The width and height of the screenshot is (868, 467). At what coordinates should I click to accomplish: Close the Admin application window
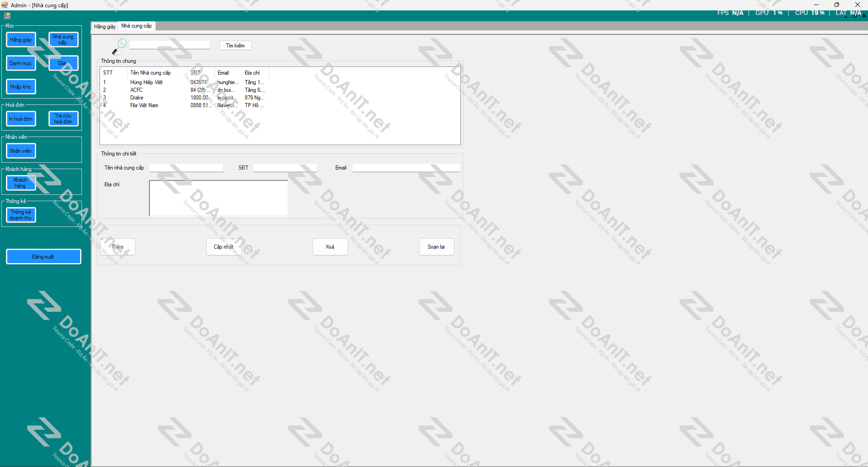857,5
